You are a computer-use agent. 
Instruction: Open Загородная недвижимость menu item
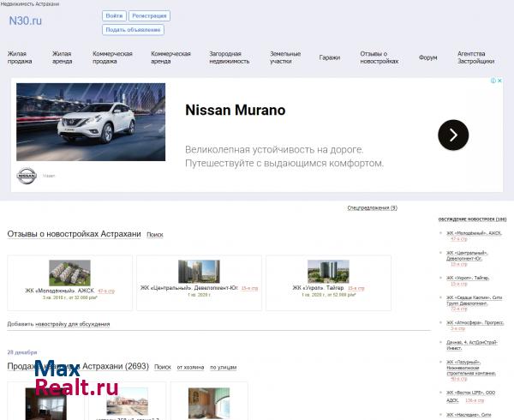point(229,57)
